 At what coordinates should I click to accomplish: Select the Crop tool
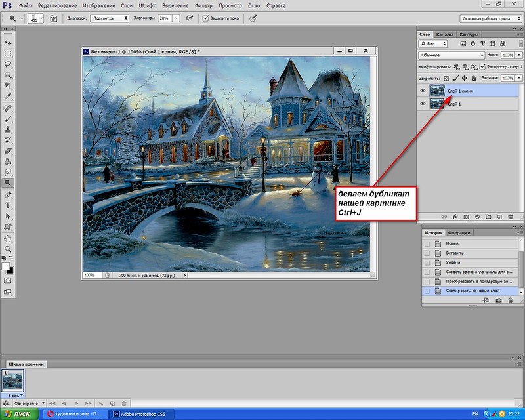pyautogui.click(x=7, y=86)
